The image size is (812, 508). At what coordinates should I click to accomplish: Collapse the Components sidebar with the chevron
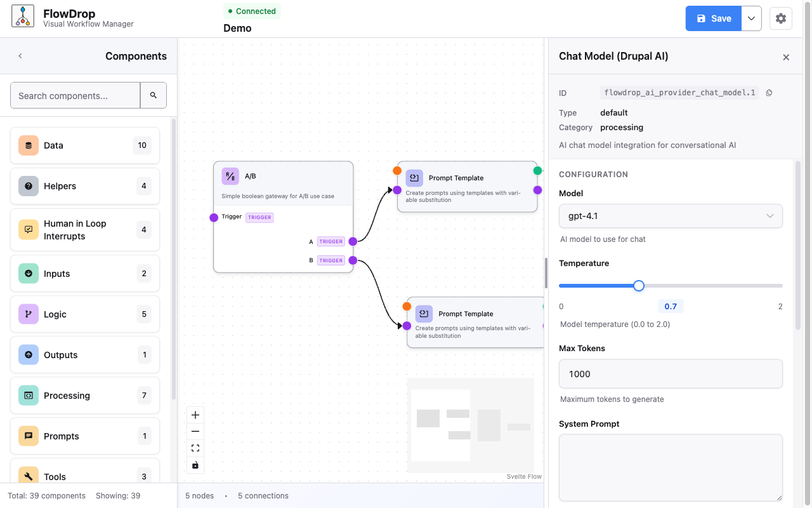click(20, 56)
